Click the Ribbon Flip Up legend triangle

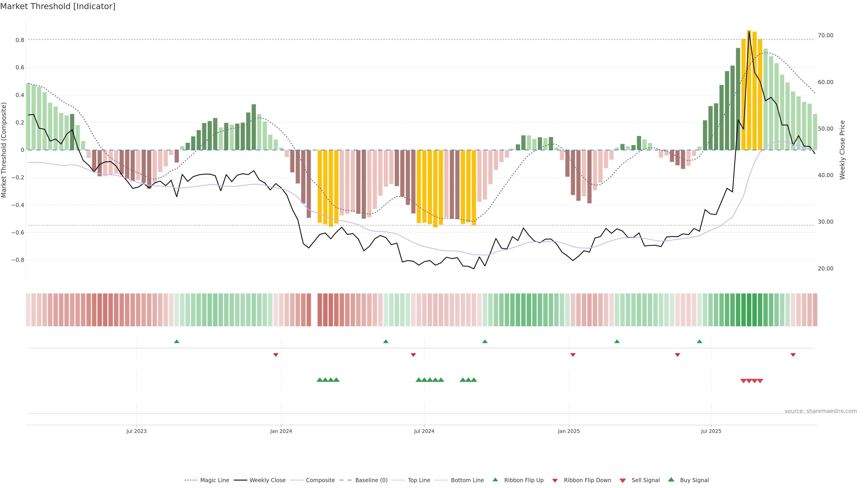tap(495, 480)
